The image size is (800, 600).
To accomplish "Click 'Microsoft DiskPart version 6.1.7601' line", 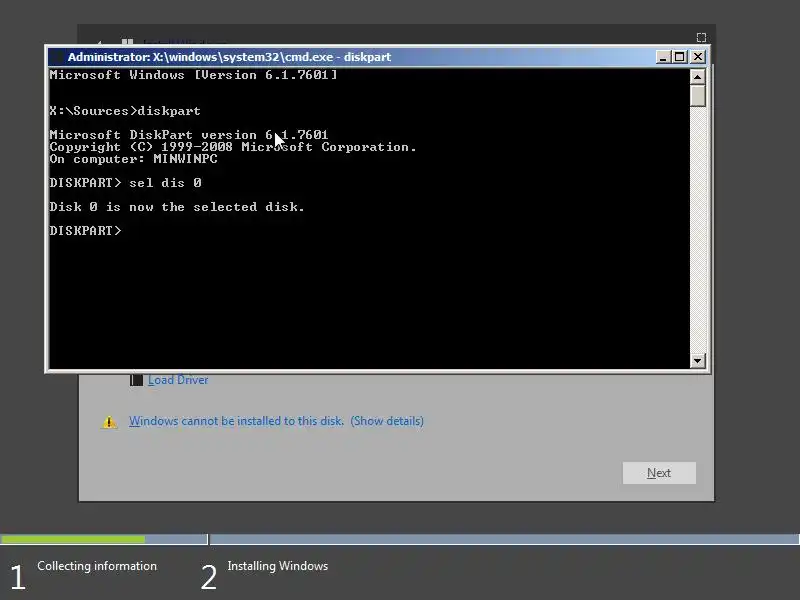I will point(189,135).
